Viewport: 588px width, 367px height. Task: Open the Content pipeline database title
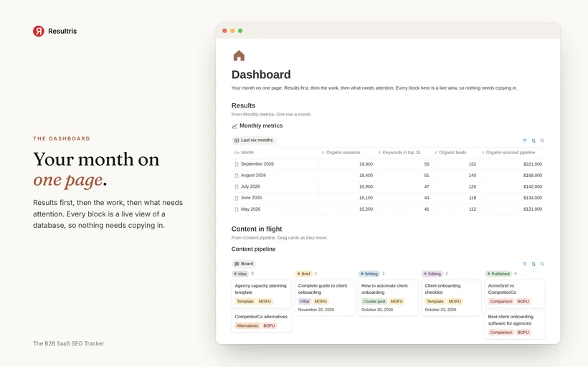(x=254, y=249)
